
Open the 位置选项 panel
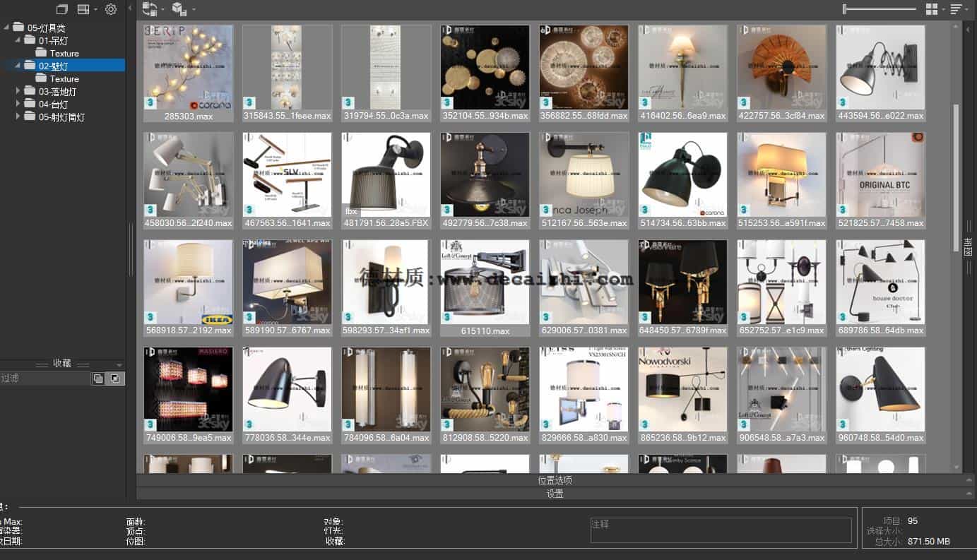tap(555, 479)
